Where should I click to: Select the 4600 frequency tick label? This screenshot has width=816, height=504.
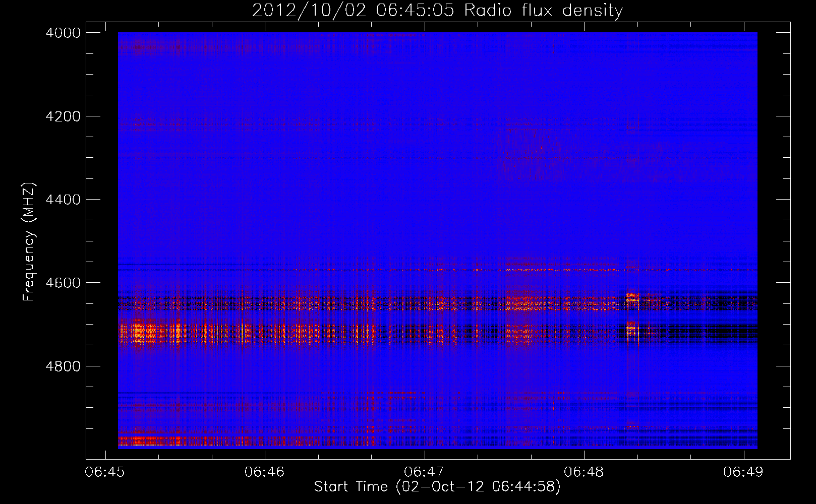pos(63,283)
